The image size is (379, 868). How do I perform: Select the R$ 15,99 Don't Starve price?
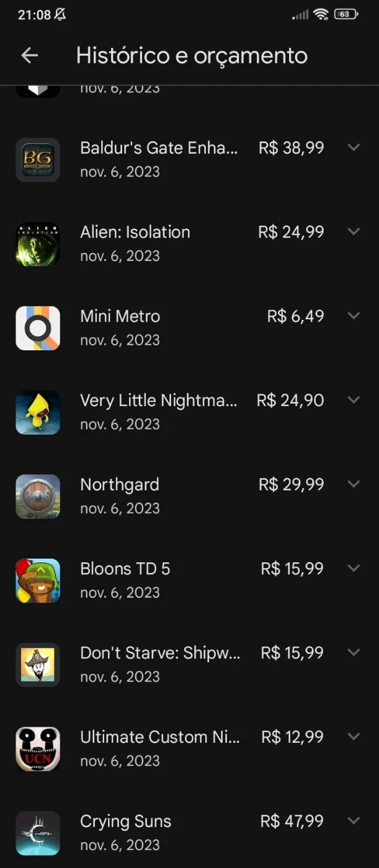click(292, 652)
